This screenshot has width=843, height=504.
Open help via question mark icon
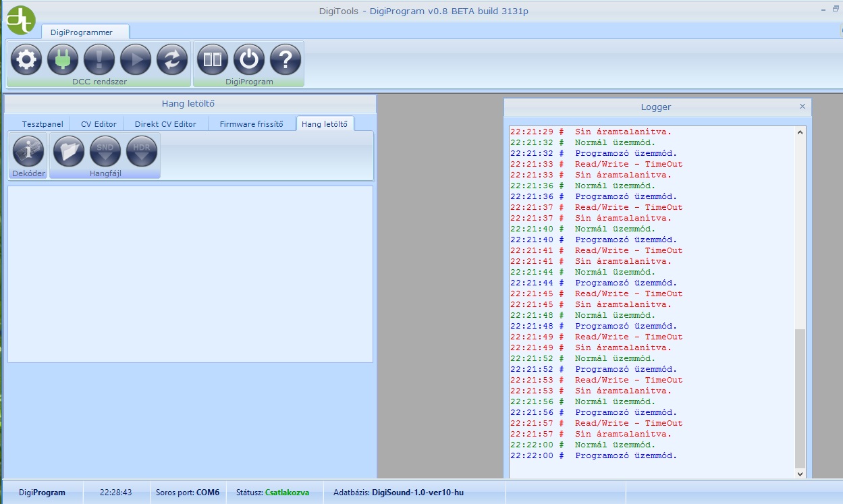click(x=285, y=59)
